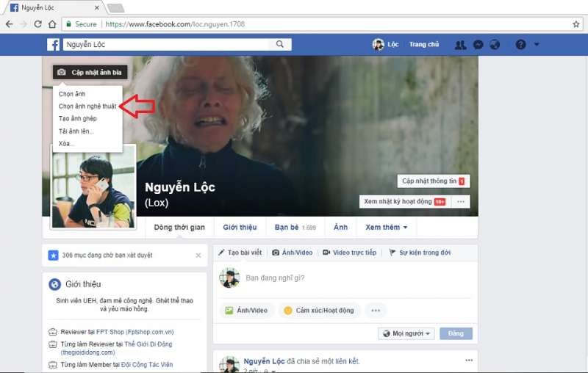Click the search magnifier icon

279,45
